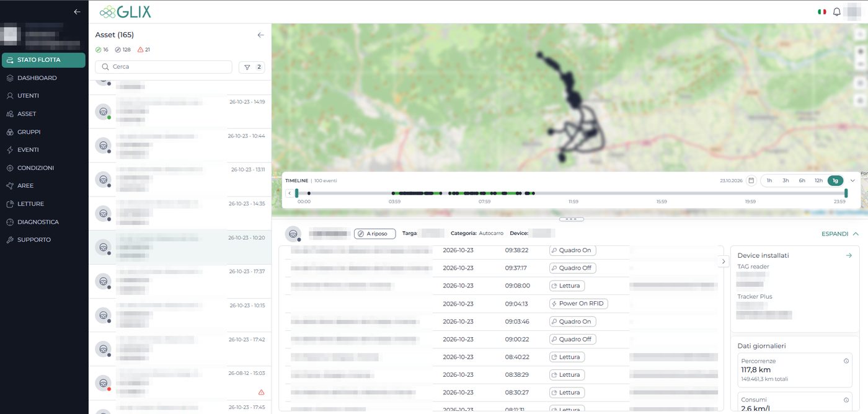This screenshot has height=414, width=868.
Task: Set timeline range to 6h
Action: coord(802,180)
